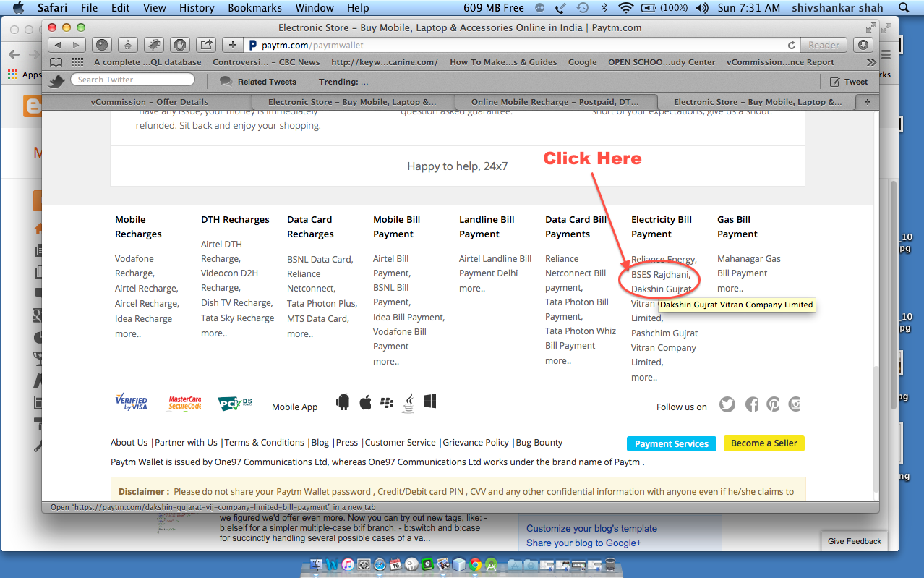
Task: Open the Vodafone Recharge link
Action: (x=134, y=265)
